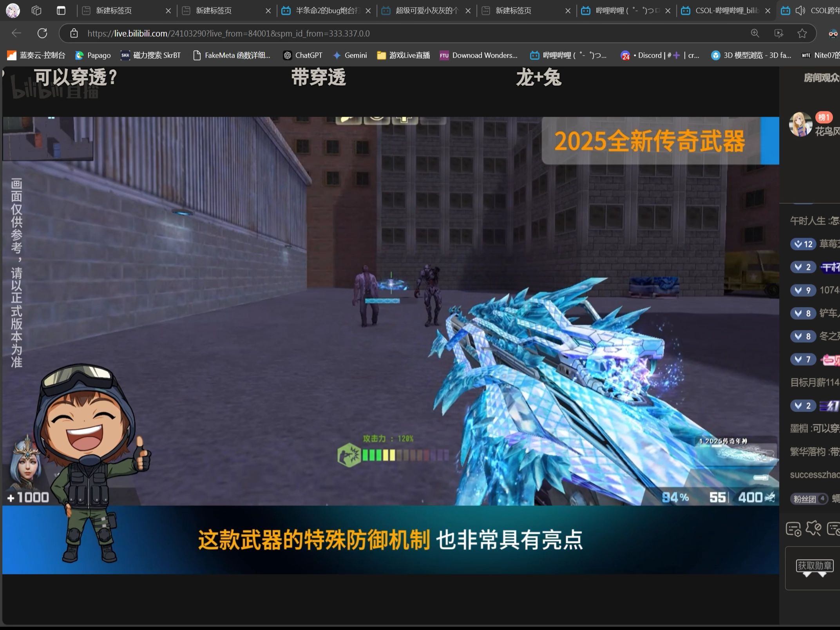Open the workspaces icon in title bar

pyautogui.click(x=36, y=11)
